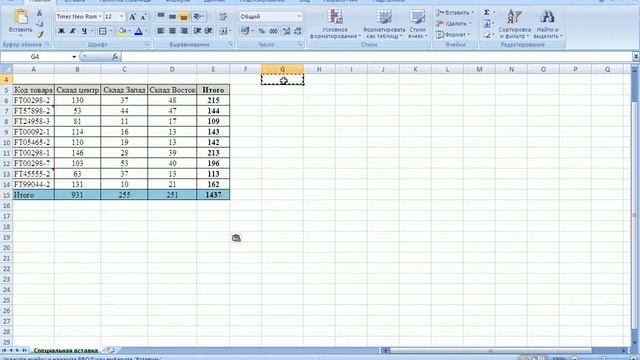Apply percent style icon
Screen dimensions: 640x360
coord(262,31)
